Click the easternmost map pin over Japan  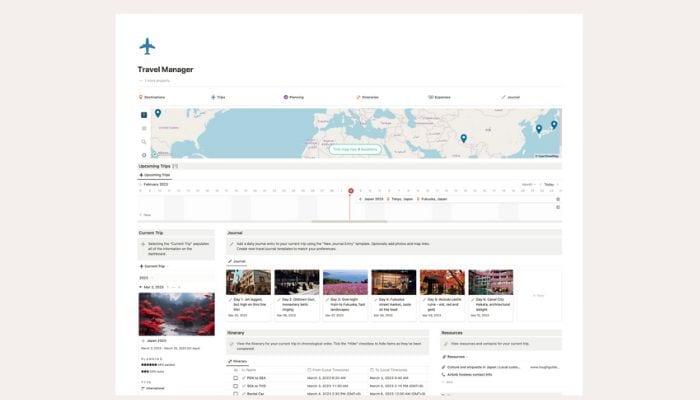[x=554, y=125]
